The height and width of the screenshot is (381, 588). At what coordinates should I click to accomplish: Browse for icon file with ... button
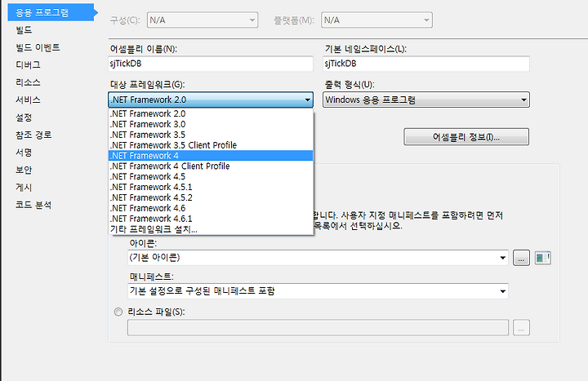(521, 258)
